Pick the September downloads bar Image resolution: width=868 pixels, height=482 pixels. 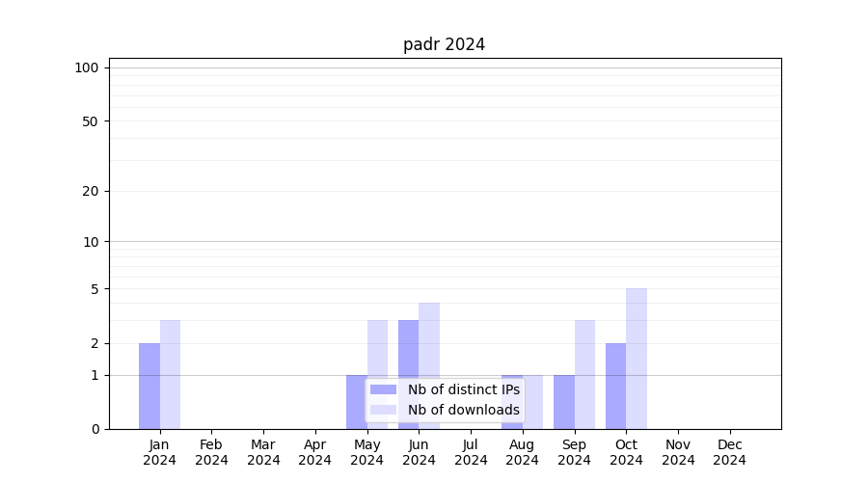tap(584, 374)
